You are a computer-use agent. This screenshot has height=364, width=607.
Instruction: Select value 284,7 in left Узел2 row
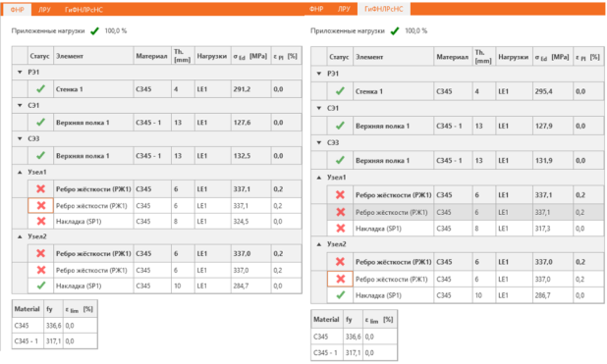click(x=241, y=286)
